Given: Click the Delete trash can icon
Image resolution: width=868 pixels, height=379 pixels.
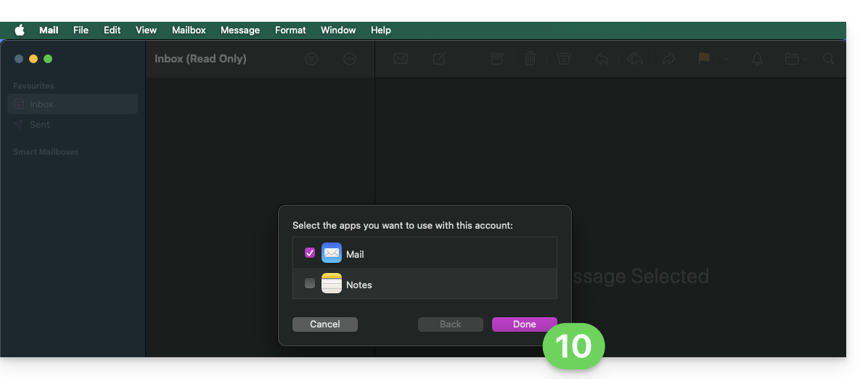Looking at the screenshot, I should click(x=530, y=59).
